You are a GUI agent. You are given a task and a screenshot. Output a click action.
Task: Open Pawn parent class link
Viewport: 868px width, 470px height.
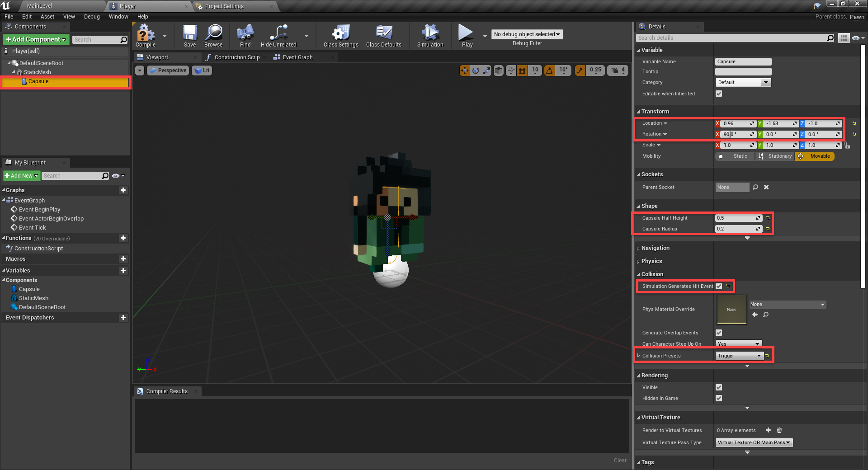click(x=857, y=17)
